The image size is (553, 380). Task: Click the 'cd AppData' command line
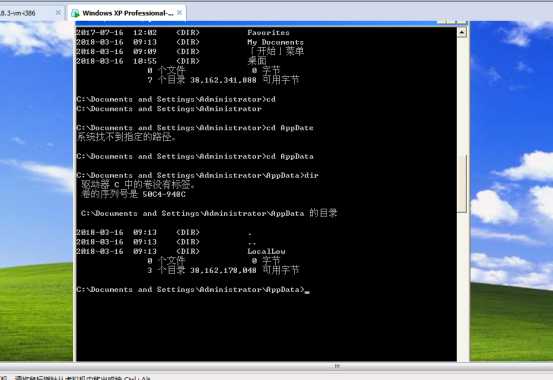[195, 156]
